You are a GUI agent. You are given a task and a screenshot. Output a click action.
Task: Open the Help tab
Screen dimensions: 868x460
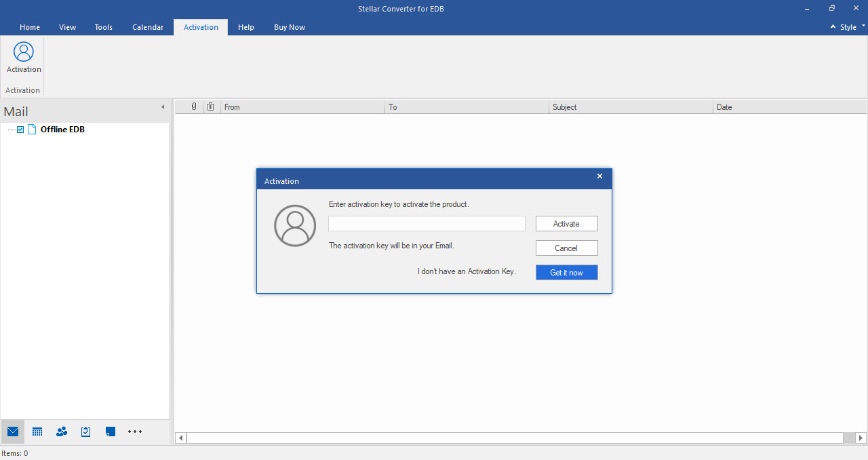click(246, 27)
